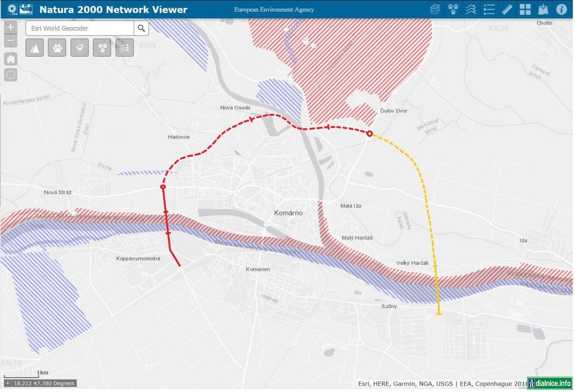Click the Natura 2000 Network Viewer title

[113, 9]
